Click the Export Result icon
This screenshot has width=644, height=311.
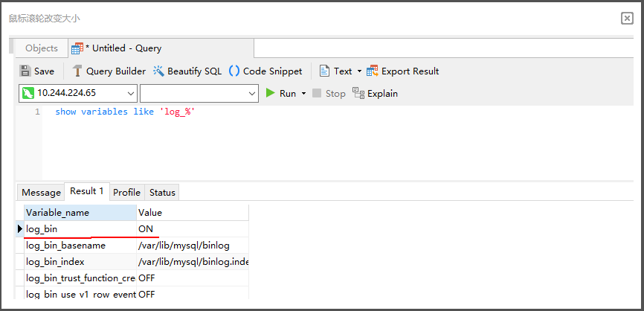pyautogui.click(x=373, y=71)
